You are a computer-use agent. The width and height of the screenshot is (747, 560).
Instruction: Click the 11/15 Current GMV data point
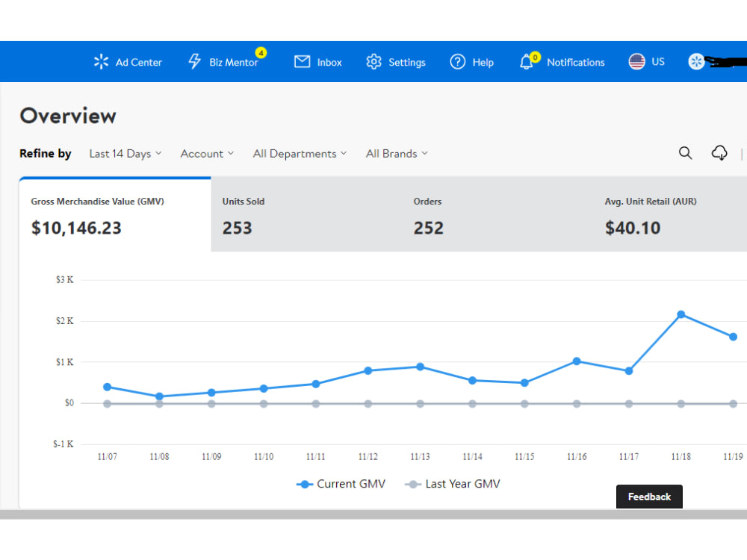point(524,382)
